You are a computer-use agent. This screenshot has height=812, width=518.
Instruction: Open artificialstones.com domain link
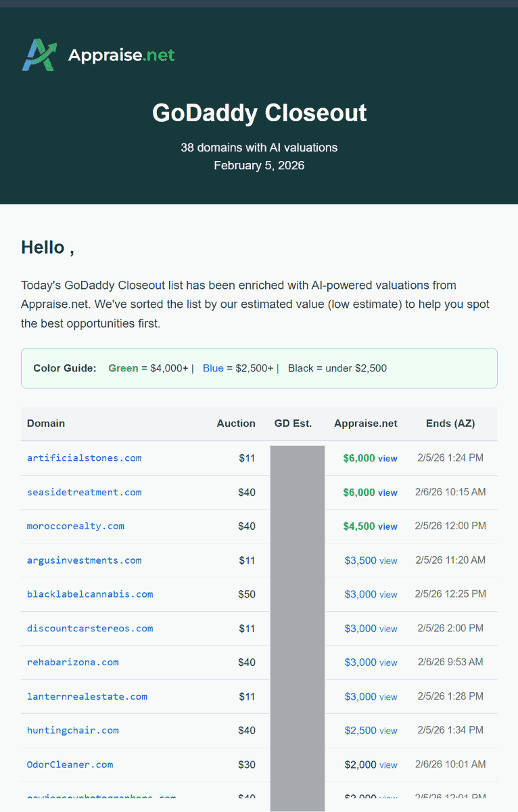(85, 458)
